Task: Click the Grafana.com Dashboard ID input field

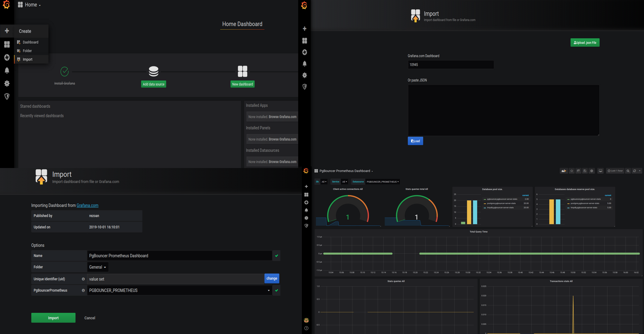Action: 450,65
